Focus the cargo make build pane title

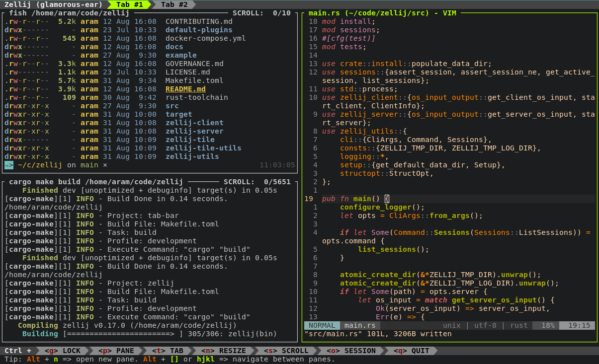point(96,182)
